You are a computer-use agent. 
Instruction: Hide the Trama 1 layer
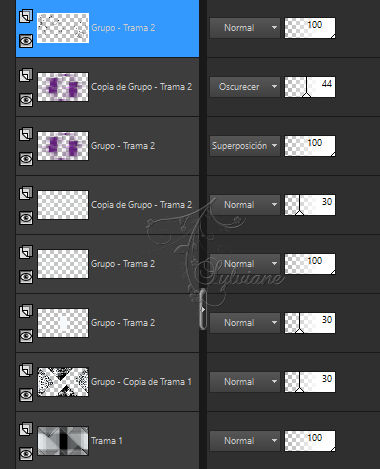pos(26,454)
